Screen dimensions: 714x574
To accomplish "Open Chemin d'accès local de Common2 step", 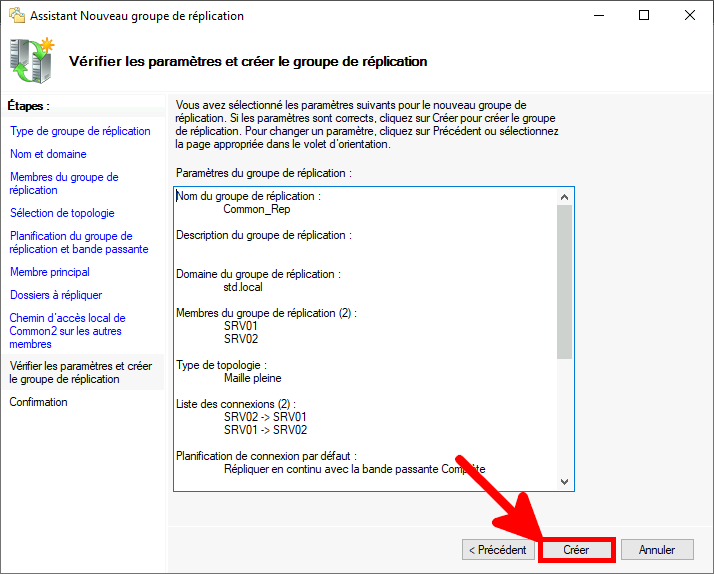I will (68, 330).
